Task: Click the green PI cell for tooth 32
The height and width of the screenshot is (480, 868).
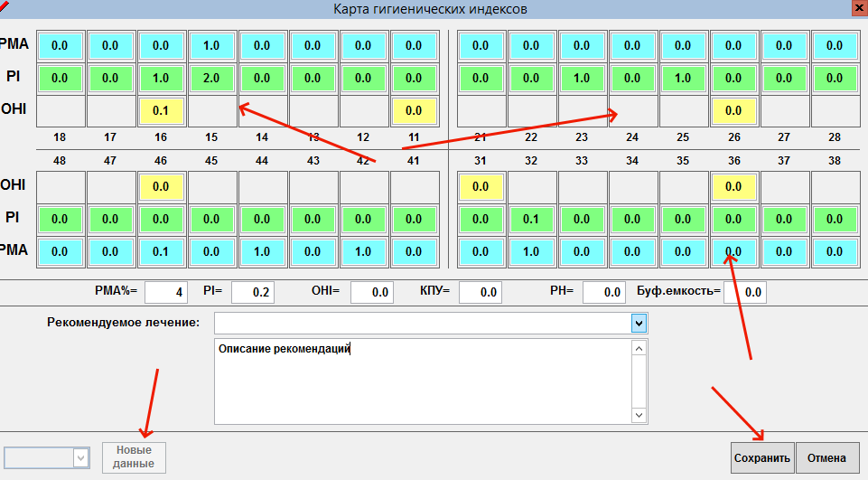Action: tap(530, 220)
